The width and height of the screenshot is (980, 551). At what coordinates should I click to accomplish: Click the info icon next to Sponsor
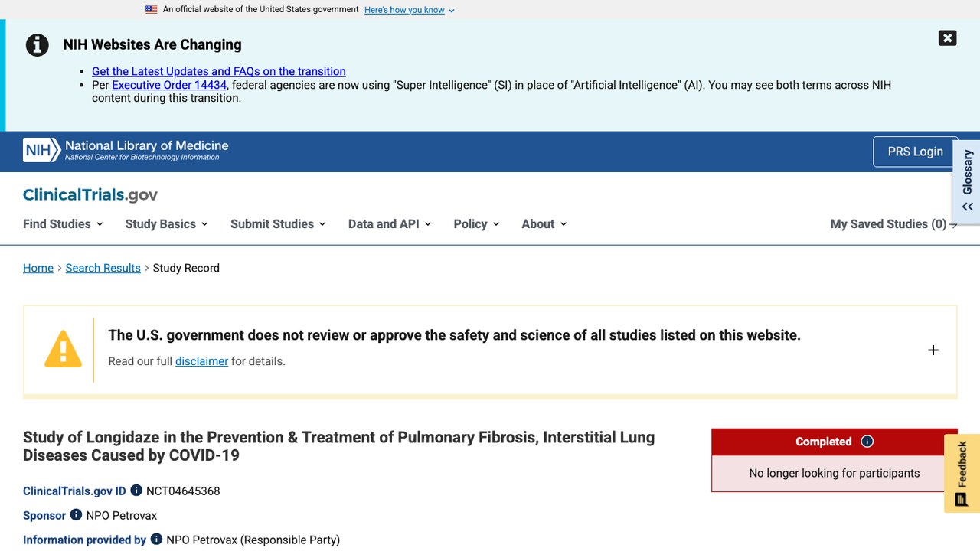click(76, 515)
